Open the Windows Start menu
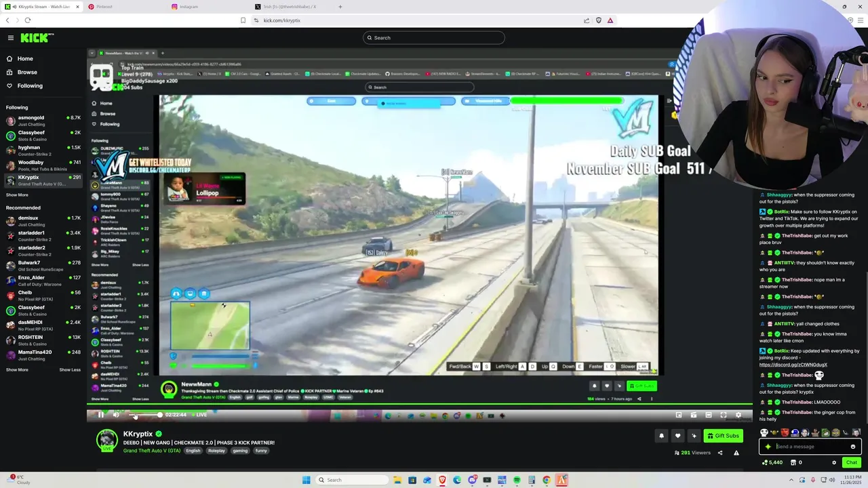The height and width of the screenshot is (488, 868). pyautogui.click(x=306, y=480)
